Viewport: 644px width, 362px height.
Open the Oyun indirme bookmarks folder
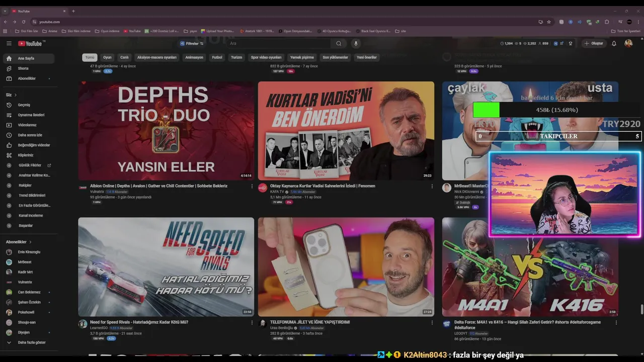pos(107,31)
